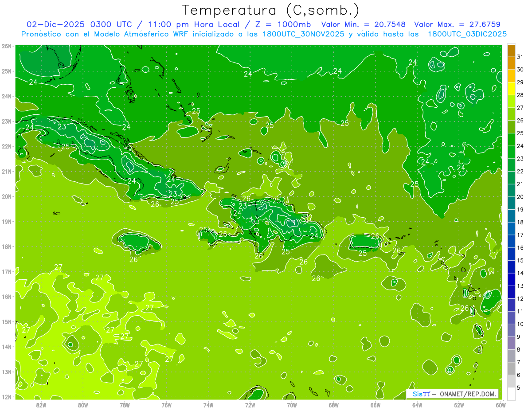Click the title "Temperatura (C,somb.)"
532x411 pixels.
click(271, 10)
